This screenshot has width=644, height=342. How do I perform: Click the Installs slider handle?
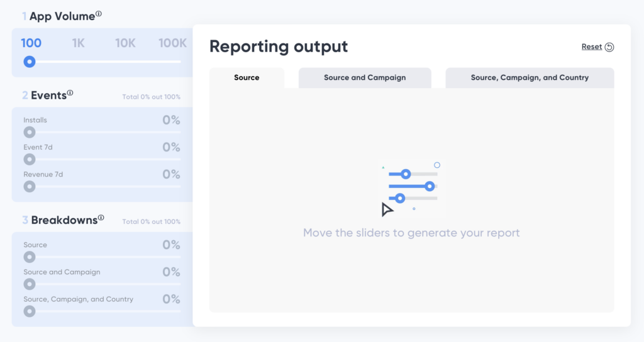coord(29,132)
